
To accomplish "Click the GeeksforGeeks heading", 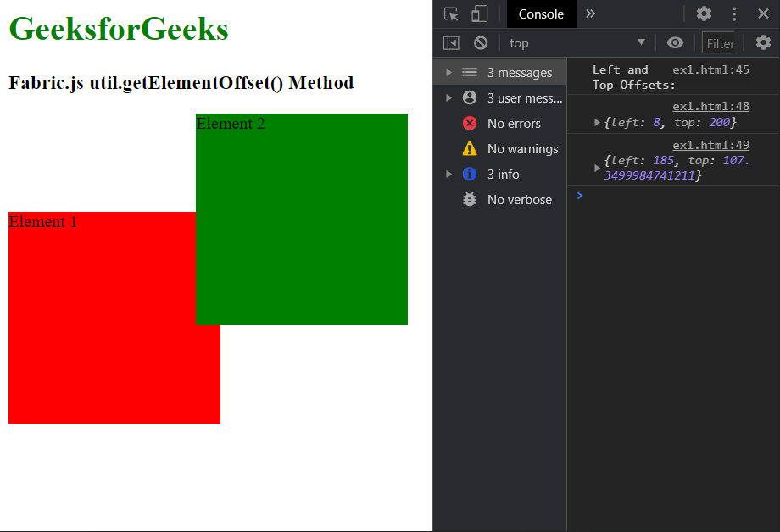I will tap(119, 29).
